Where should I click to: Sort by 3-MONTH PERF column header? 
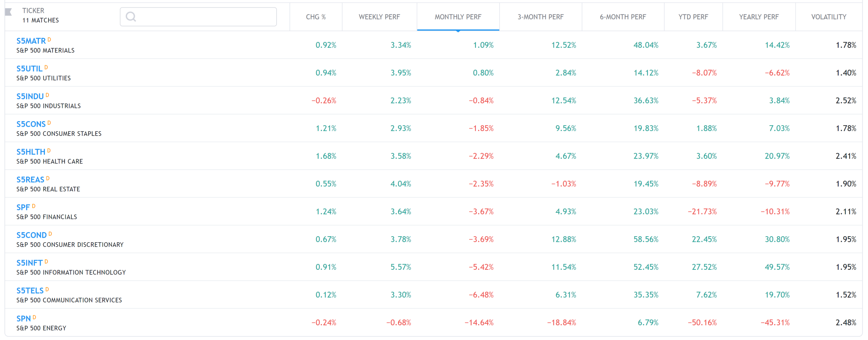pos(540,17)
